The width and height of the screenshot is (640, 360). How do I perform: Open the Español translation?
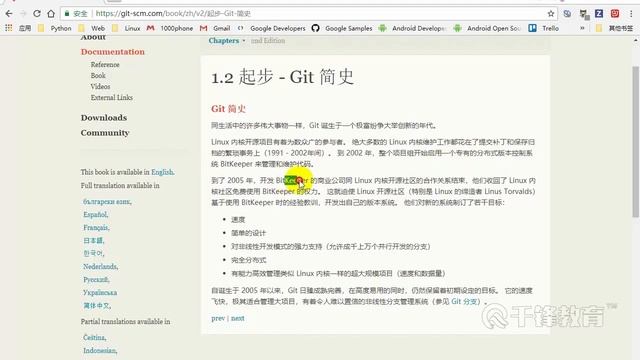coord(95,214)
